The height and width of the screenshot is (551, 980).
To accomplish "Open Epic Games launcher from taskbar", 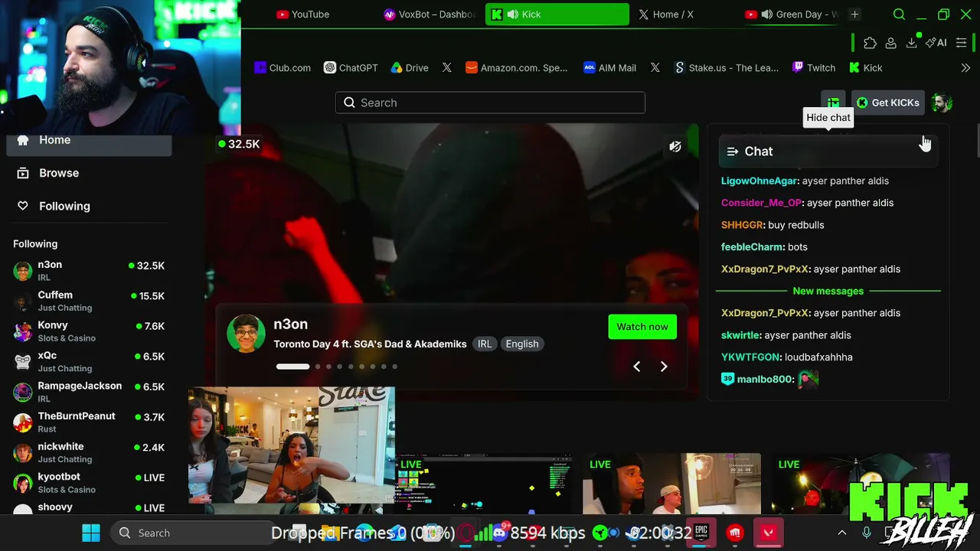I will tap(701, 533).
